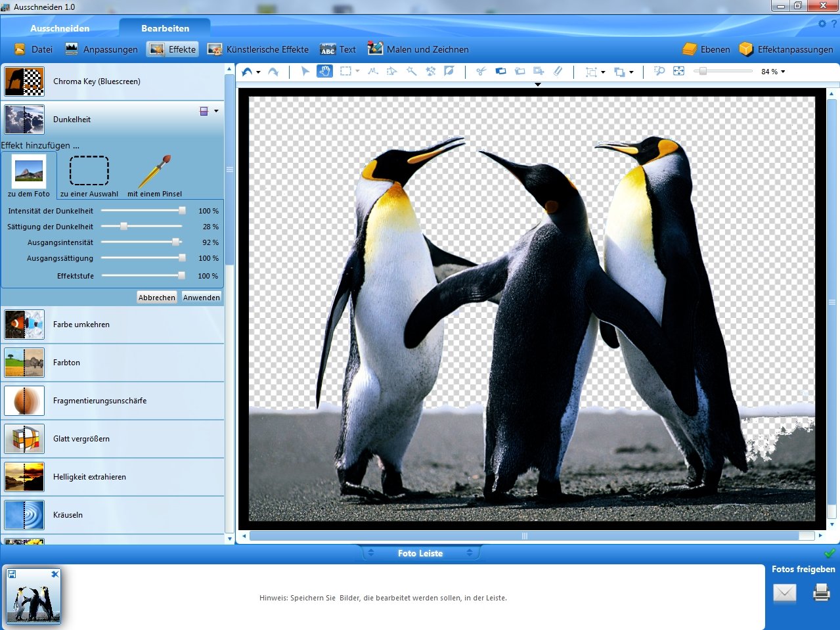
Task: Select the Kräuseln effect
Action: click(x=113, y=515)
